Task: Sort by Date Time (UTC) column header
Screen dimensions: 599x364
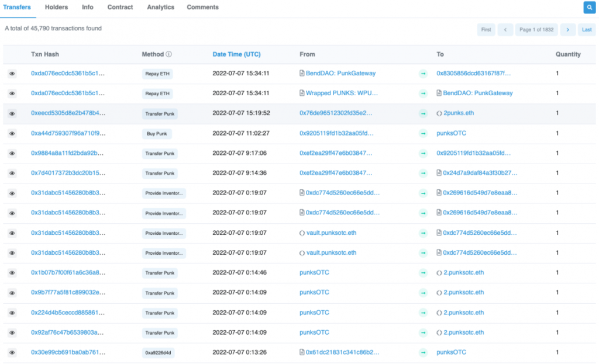Action: pyautogui.click(x=236, y=54)
